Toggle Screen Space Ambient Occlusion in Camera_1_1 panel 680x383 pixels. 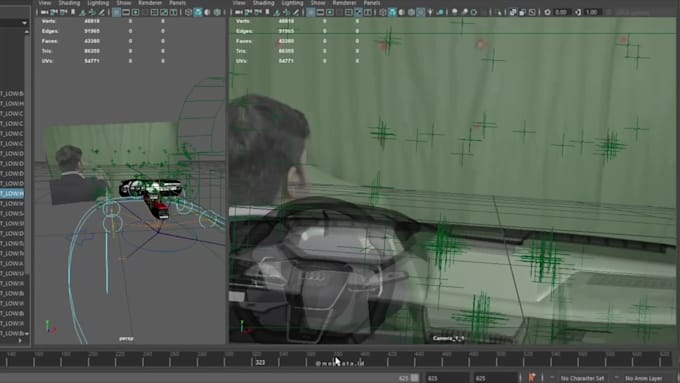pos(454,12)
